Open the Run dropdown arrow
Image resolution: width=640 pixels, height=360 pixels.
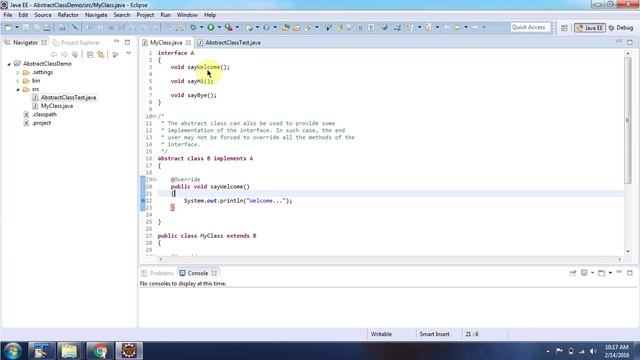coord(219,27)
